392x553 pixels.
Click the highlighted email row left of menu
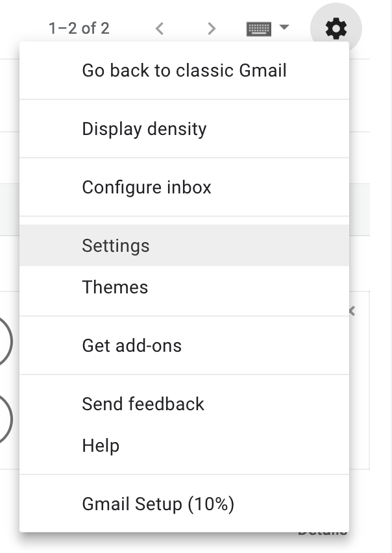click(9, 209)
